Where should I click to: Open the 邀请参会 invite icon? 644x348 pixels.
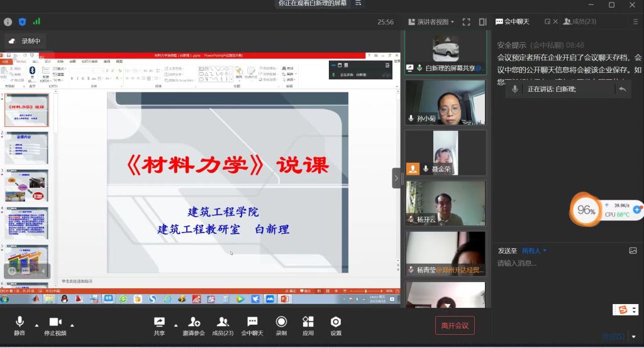(x=193, y=325)
